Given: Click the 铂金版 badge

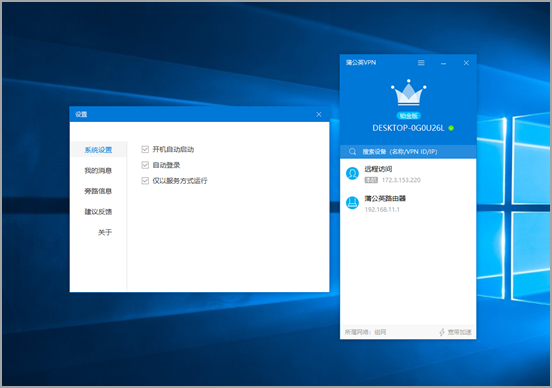Looking at the screenshot, I should point(408,115).
